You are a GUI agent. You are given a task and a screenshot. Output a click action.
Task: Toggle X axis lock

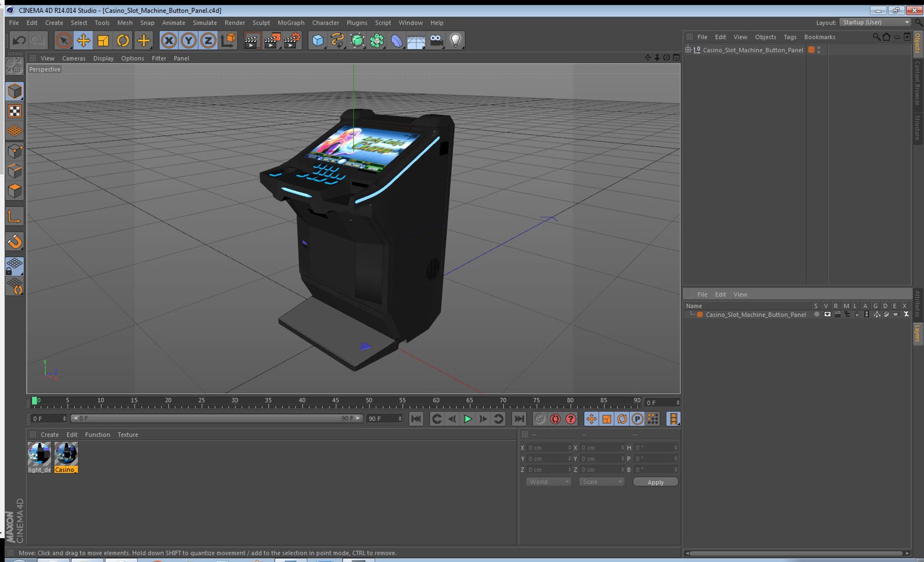coord(168,40)
